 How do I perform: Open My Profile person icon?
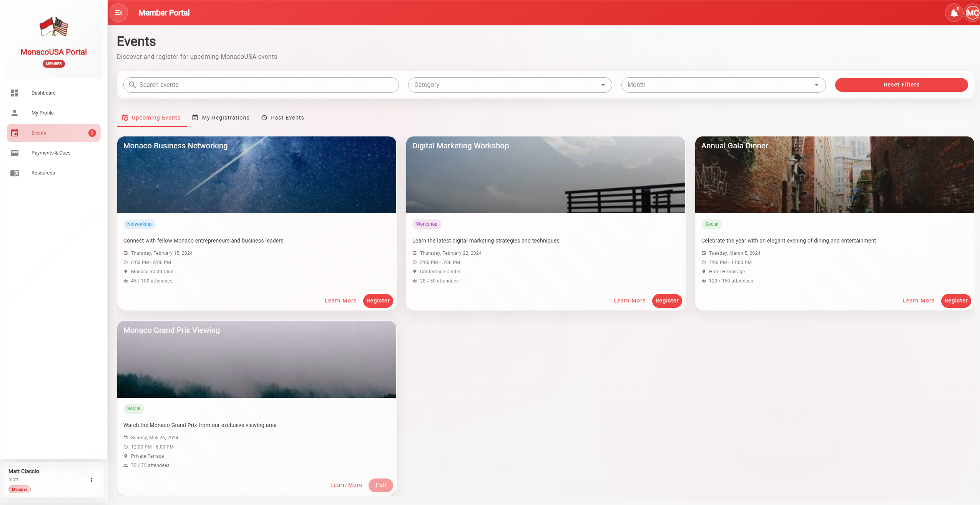(x=15, y=113)
